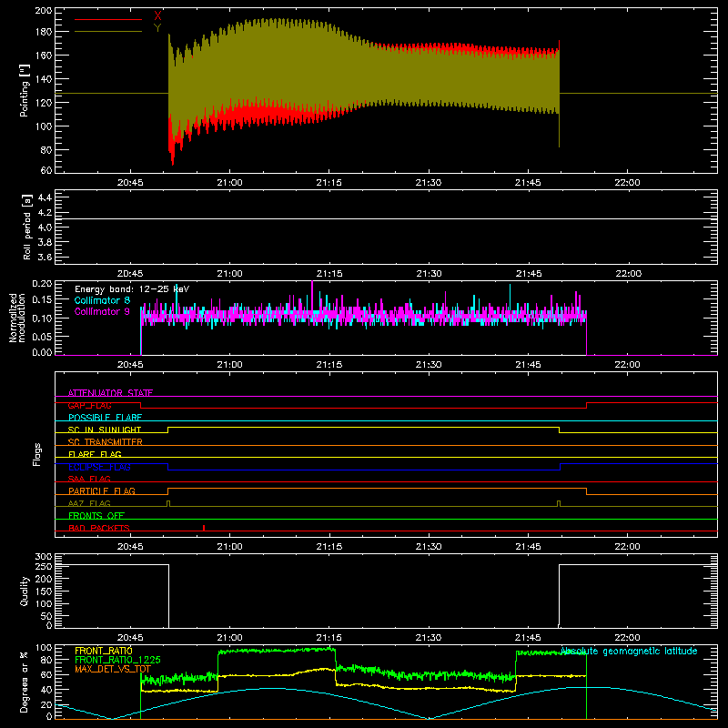
Task: Click the 21:45 time label under the Quality plot
Action: click(x=528, y=638)
